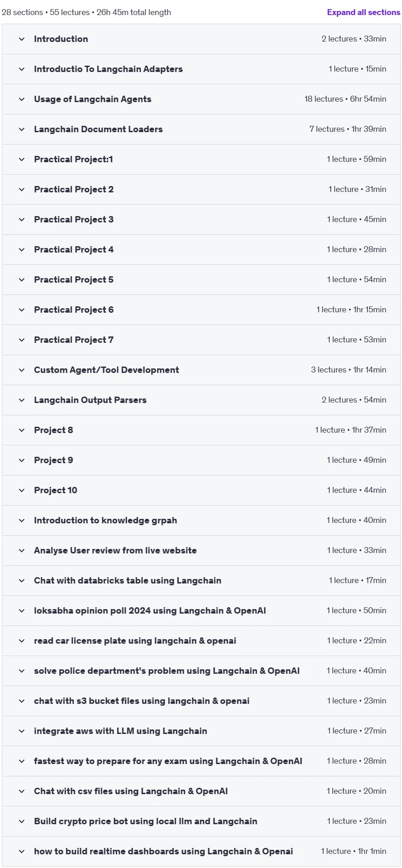Expand Chat with databricks table using Langchain

click(x=201, y=581)
